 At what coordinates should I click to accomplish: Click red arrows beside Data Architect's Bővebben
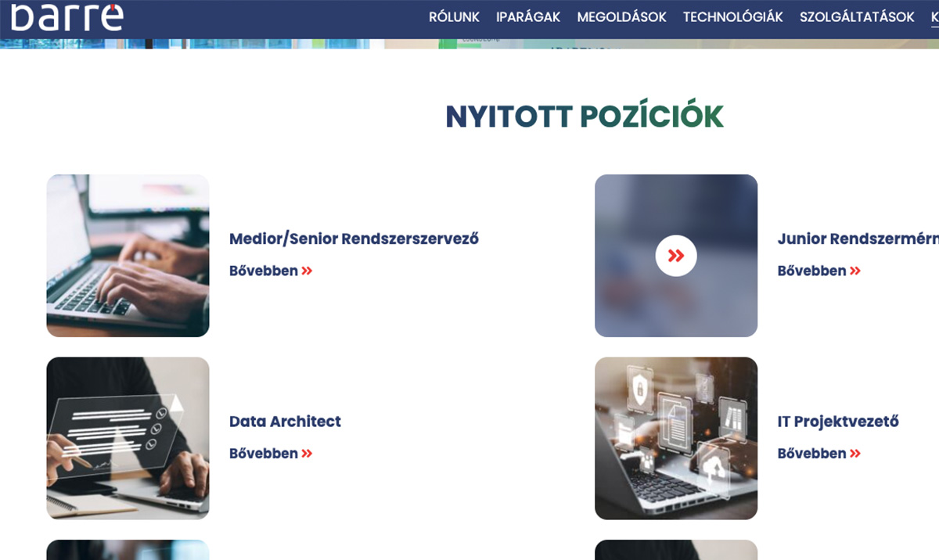(307, 454)
